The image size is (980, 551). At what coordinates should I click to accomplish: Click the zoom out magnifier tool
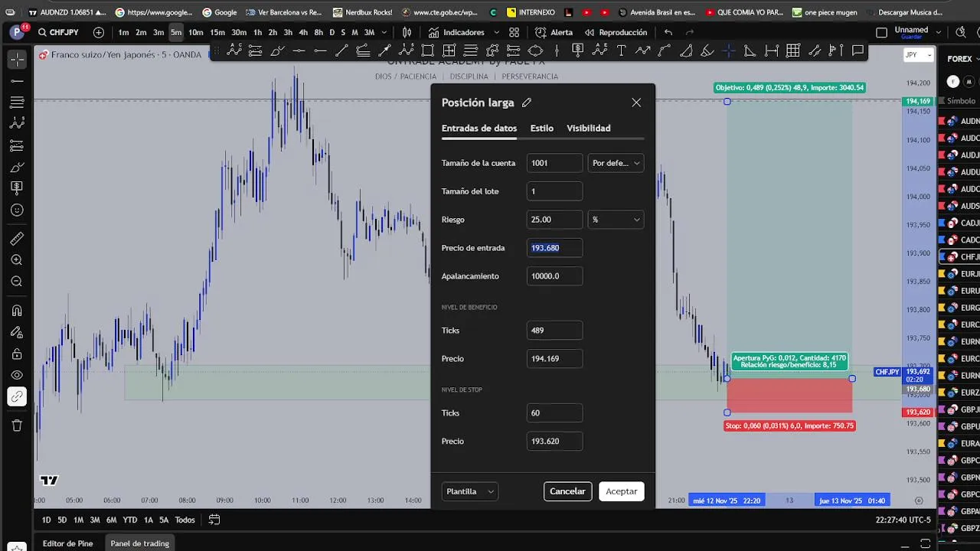(x=17, y=282)
